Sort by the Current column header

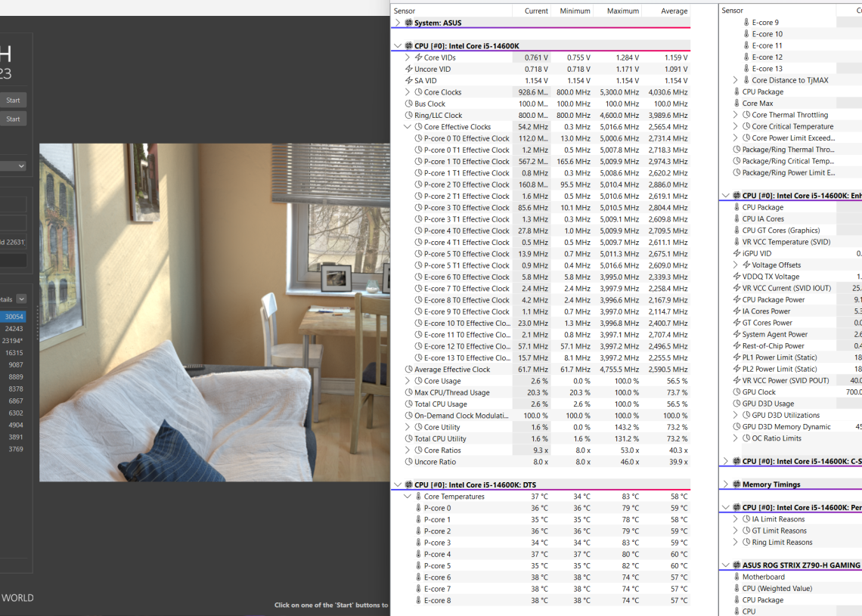pyautogui.click(x=531, y=11)
